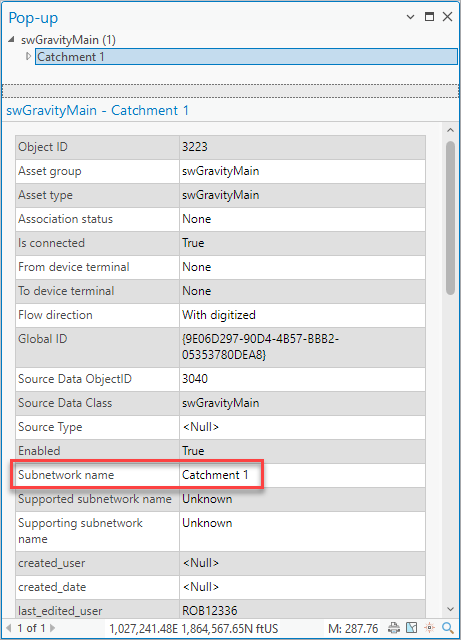Click the Asset group value swGravityMain
This screenshot has height=640, width=461.
[x=220, y=171]
